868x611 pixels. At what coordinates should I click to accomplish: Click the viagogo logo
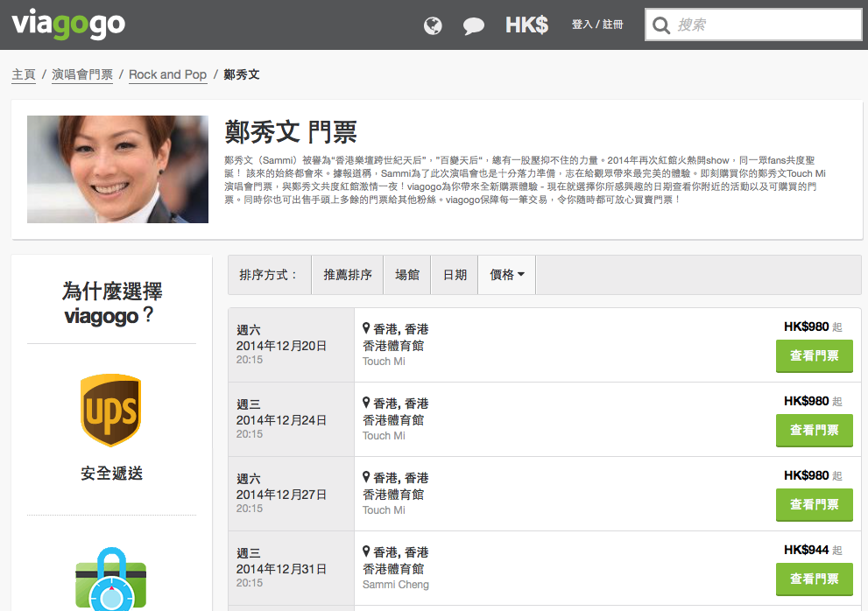(68, 25)
